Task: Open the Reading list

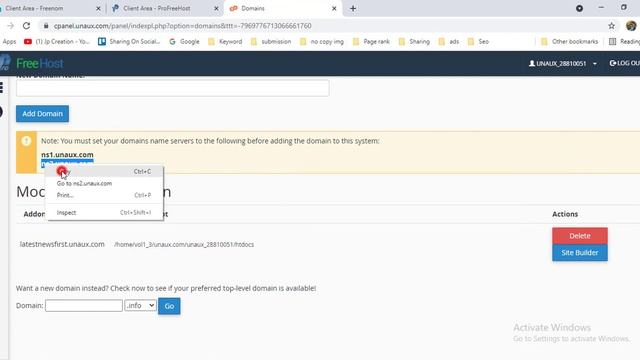Action: (624, 42)
